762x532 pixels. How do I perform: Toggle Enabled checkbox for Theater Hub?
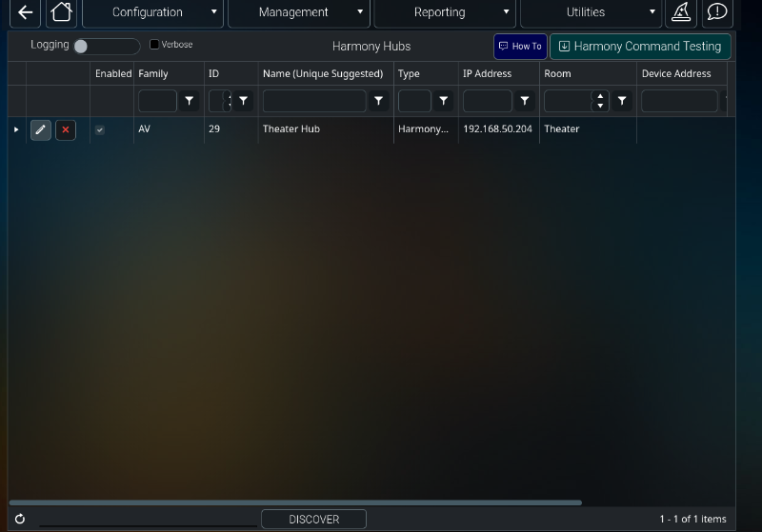[100, 129]
